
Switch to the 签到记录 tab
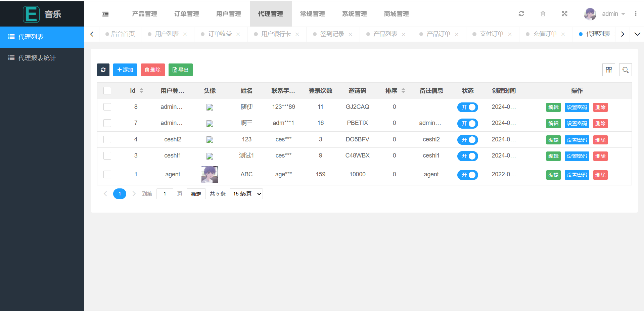tap(332, 34)
